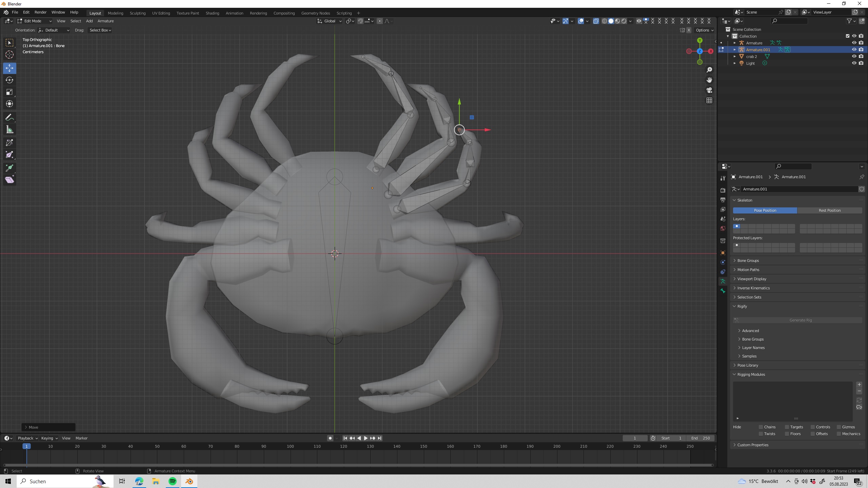Select the Cursor tool

click(x=9, y=55)
